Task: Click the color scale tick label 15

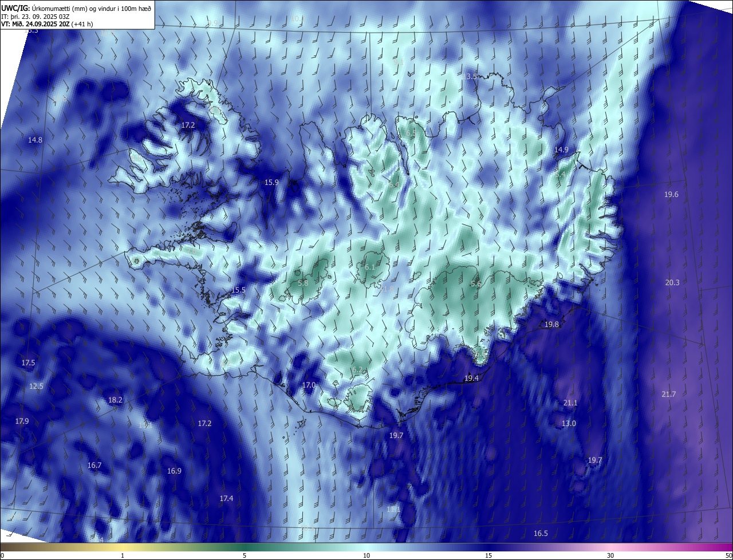Action: pos(488,555)
